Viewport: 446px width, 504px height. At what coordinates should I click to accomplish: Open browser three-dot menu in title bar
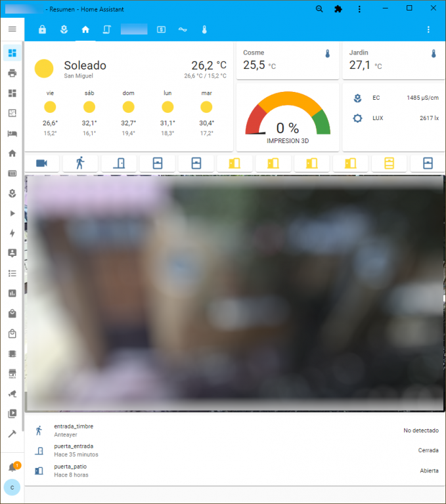point(359,9)
